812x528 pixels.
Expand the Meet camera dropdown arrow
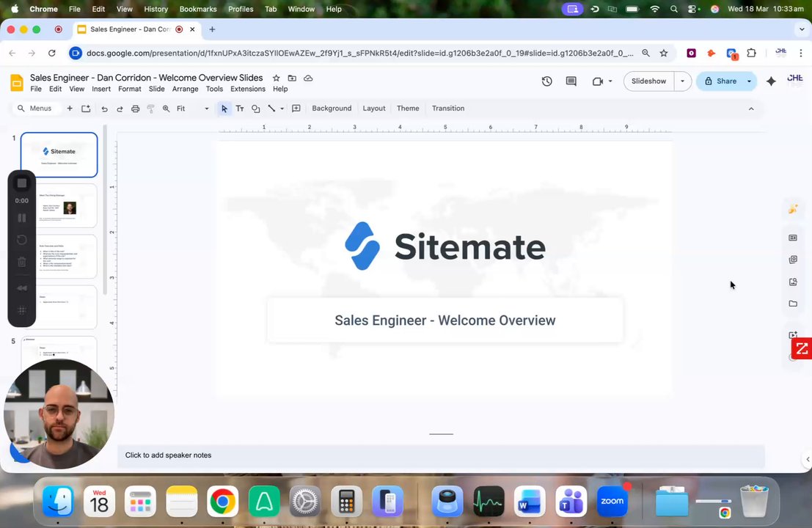point(610,81)
